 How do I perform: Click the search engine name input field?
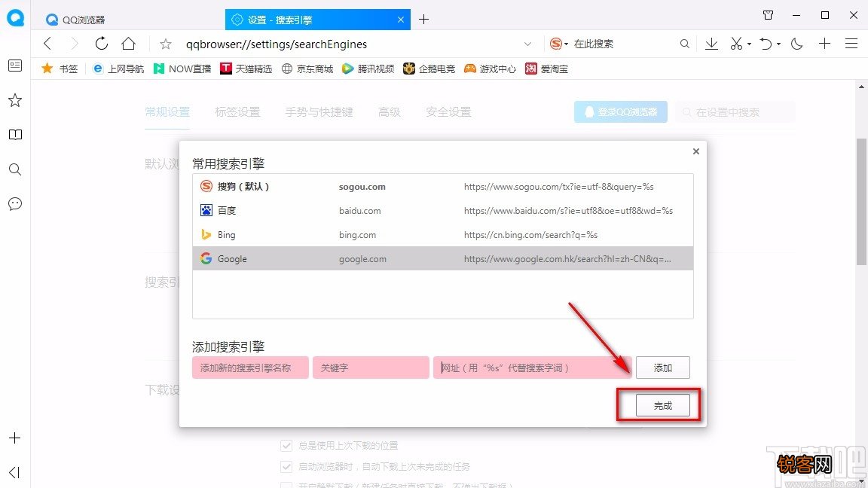[250, 368]
